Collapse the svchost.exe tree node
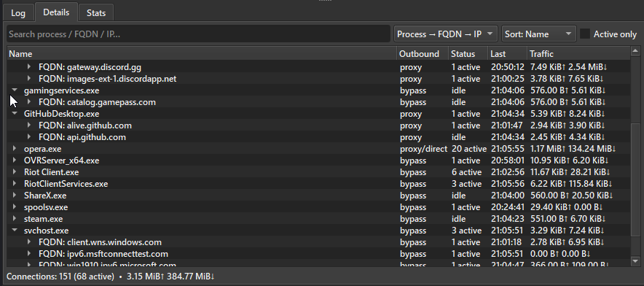The height and width of the screenshot is (286, 644). pyautogui.click(x=15, y=231)
